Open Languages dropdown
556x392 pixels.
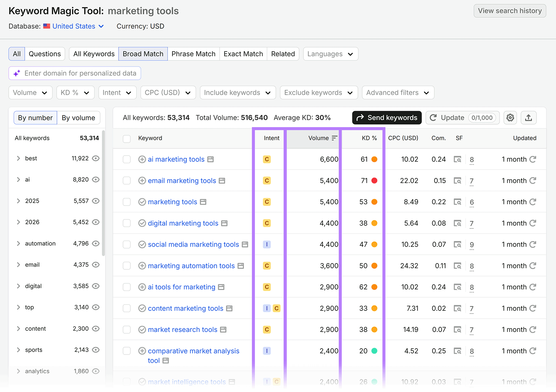tap(330, 54)
